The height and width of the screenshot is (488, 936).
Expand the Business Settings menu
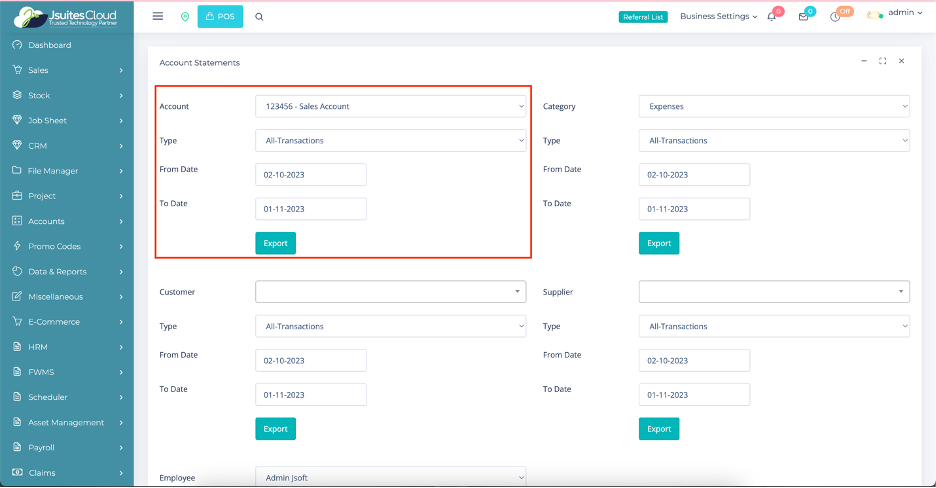tap(718, 17)
